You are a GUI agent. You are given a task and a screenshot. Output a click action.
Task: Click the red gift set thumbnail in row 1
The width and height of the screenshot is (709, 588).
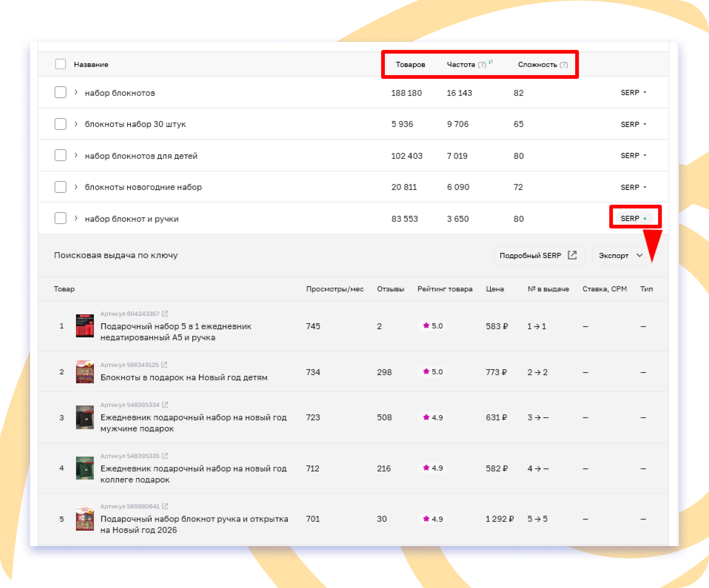pyautogui.click(x=85, y=326)
